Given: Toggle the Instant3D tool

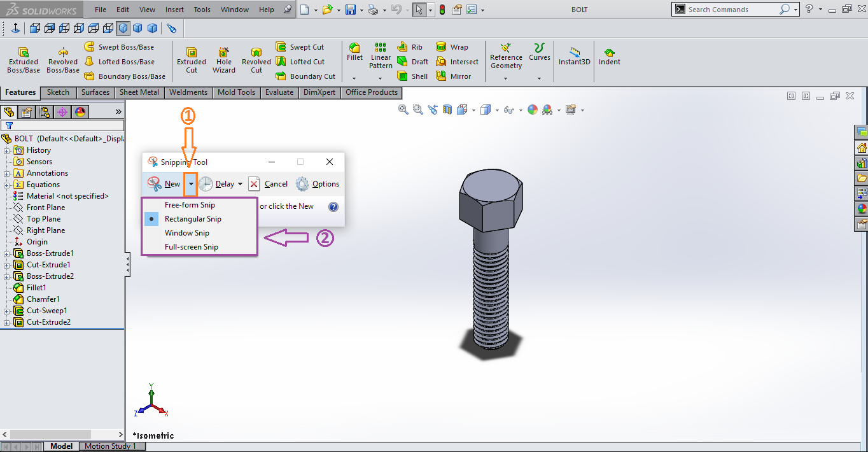Looking at the screenshot, I should pos(575,56).
